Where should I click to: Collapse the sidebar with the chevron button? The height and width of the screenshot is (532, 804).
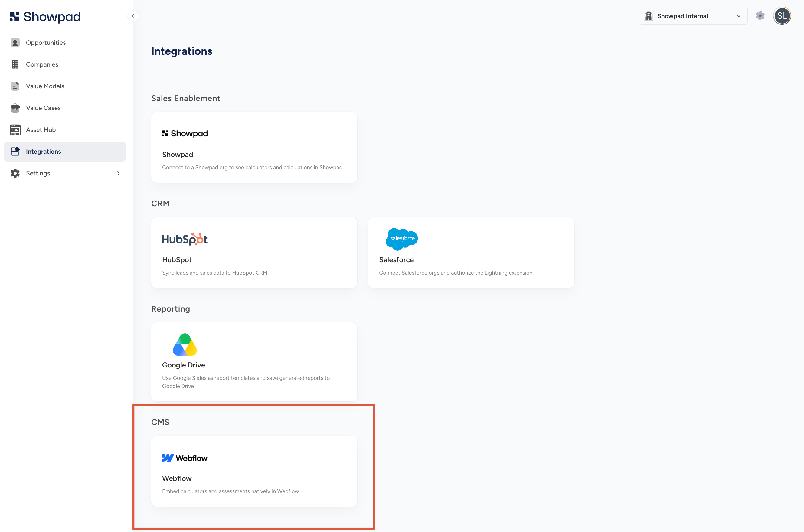click(133, 16)
